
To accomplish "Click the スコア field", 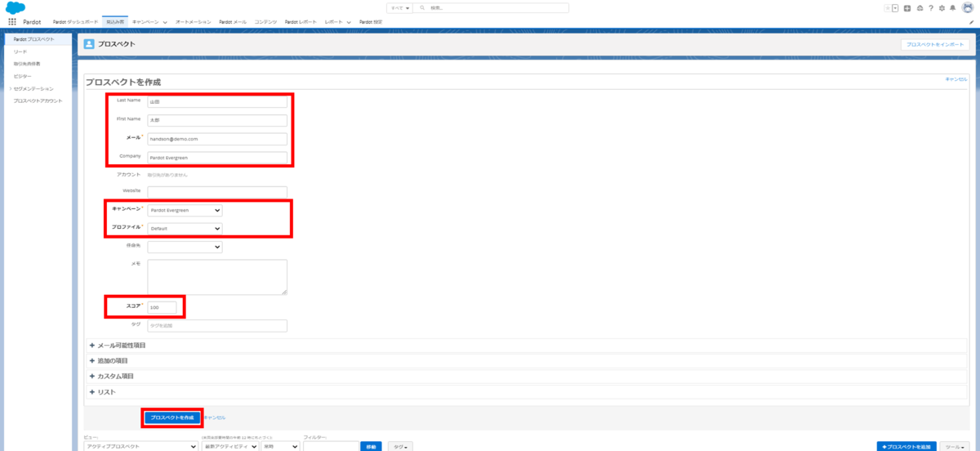I will pyautogui.click(x=162, y=307).
